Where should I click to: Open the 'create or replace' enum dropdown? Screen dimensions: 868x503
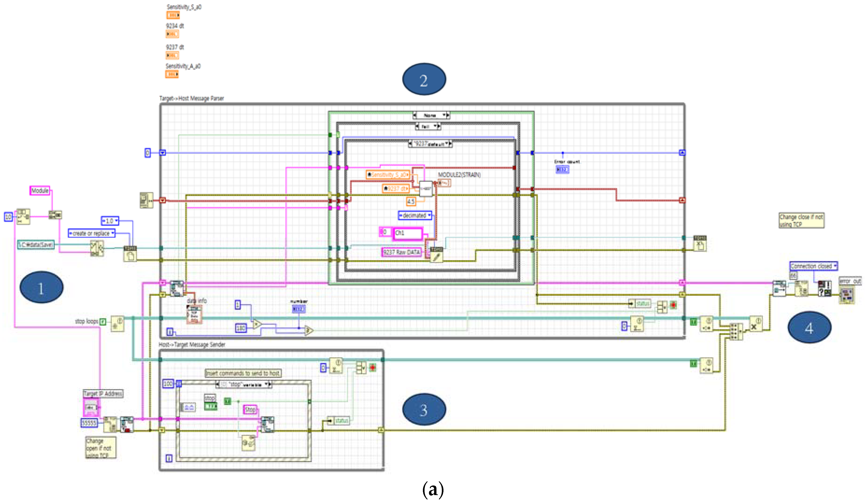(92, 233)
